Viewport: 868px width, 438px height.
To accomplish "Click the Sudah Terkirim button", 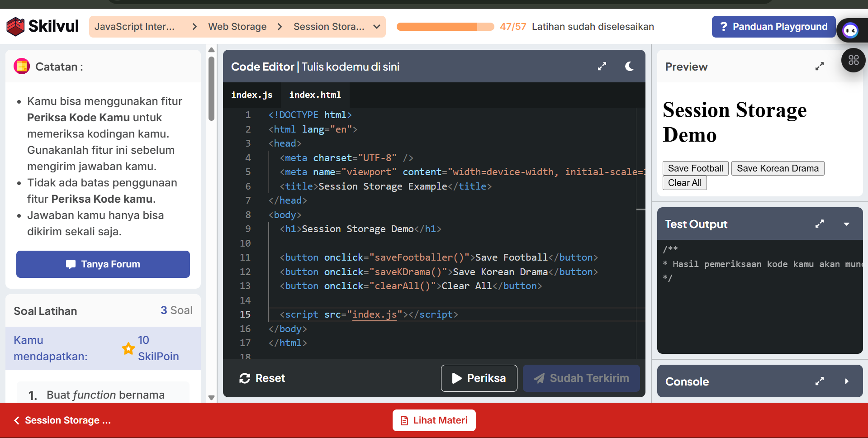I will 581,378.
